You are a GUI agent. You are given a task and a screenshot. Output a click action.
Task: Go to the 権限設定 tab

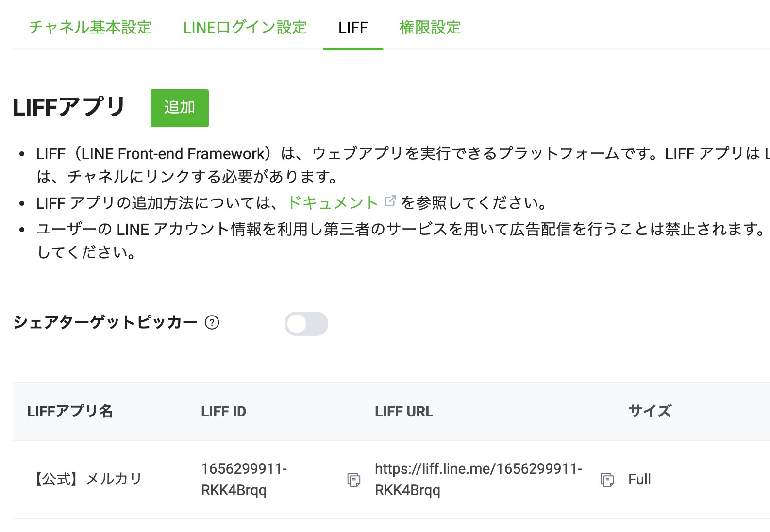click(430, 27)
